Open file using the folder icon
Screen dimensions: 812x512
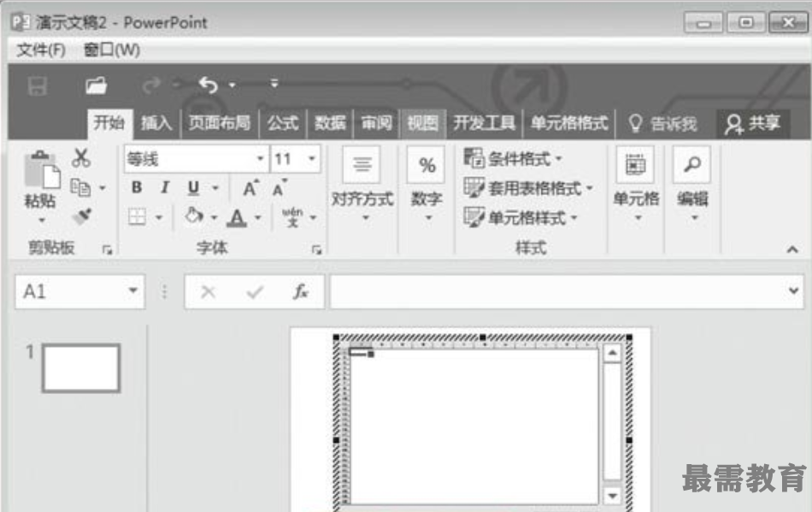point(96,85)
